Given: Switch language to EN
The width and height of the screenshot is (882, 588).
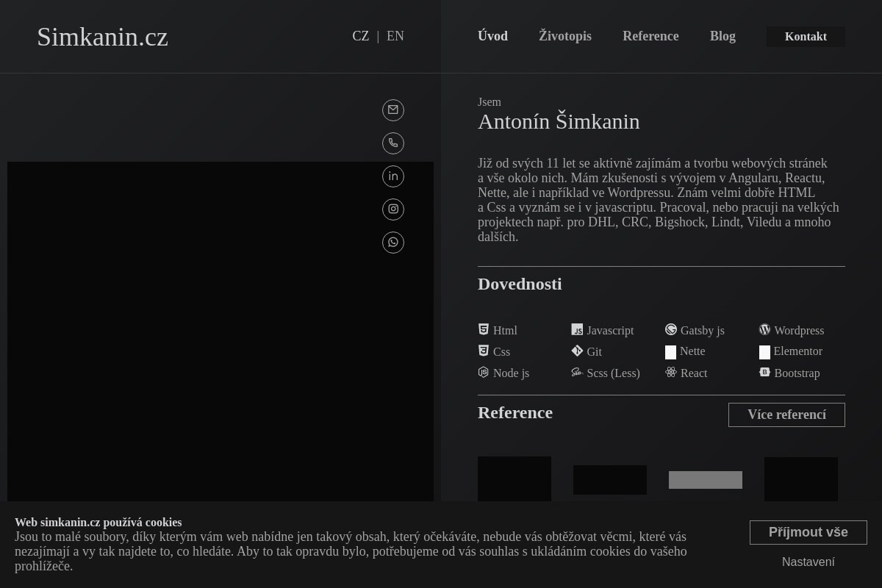Looking at the screenshot, I should click(395, 36).
